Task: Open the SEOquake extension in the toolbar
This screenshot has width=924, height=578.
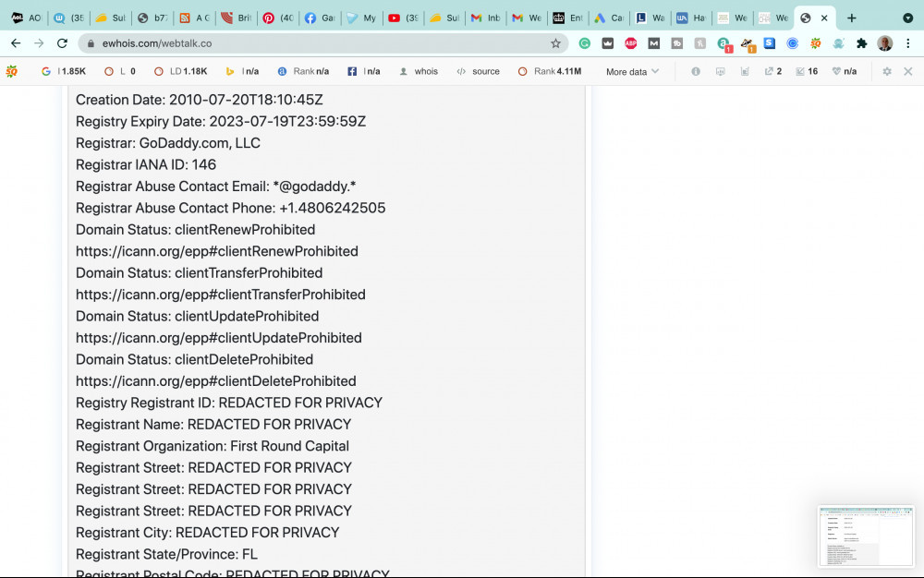Action: point(816,43)
